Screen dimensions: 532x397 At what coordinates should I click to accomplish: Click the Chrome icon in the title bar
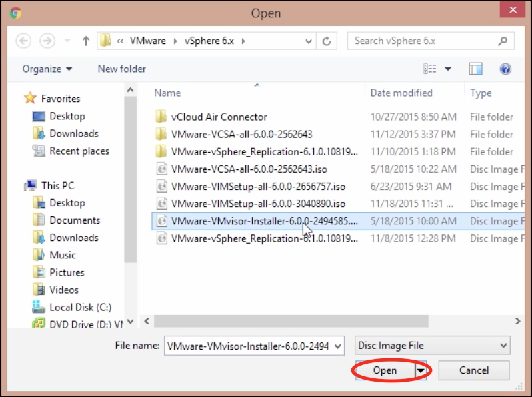[x=15, y=13]
